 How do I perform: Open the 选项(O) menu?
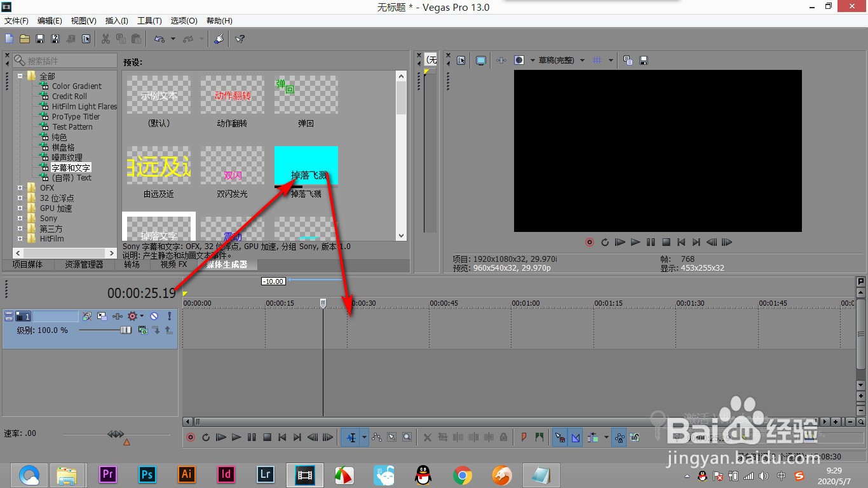click(184, 21)
